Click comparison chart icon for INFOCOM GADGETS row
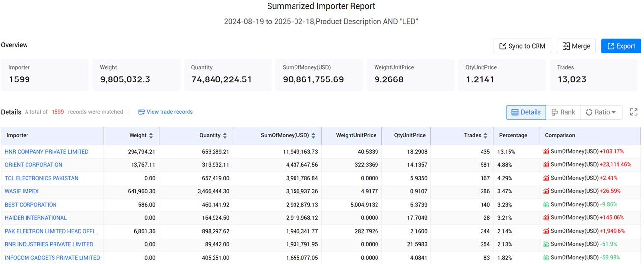 click(x=546, y=258)
